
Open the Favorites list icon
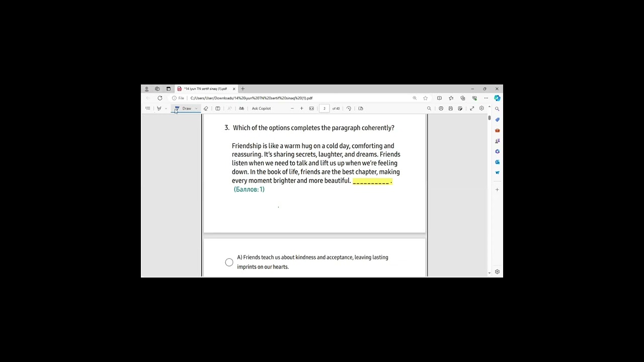pyautogui.click(x=451, y=98)
